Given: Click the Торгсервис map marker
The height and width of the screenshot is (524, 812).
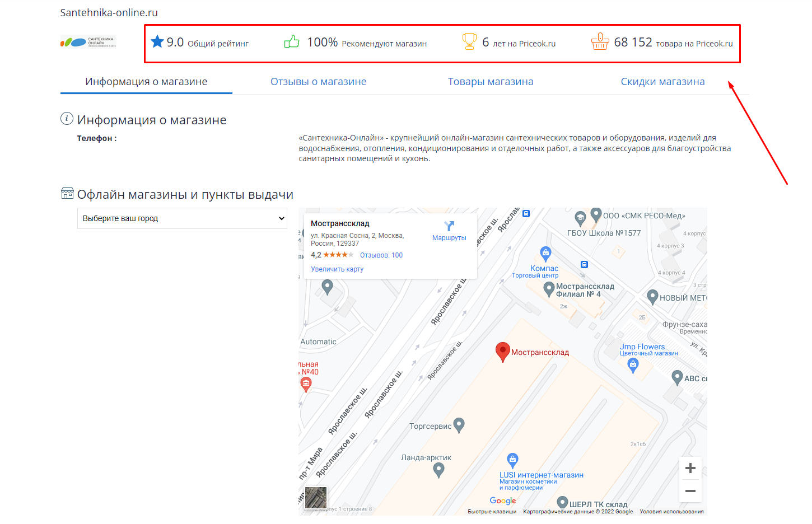Looking at the screenshot, I should click(x=459, y=425).
